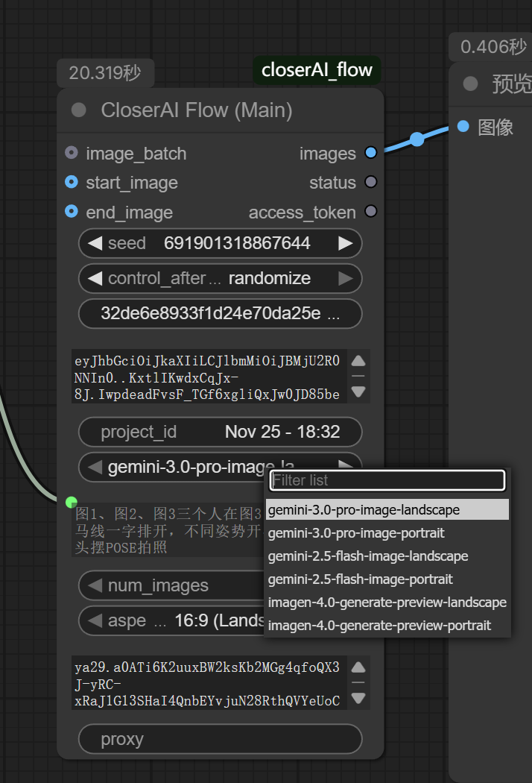Screen dimensions: 532x783
Task: Open the aspect ratio 16:9 dropdown
Action: pyautogui.click(x=179, y=621)
